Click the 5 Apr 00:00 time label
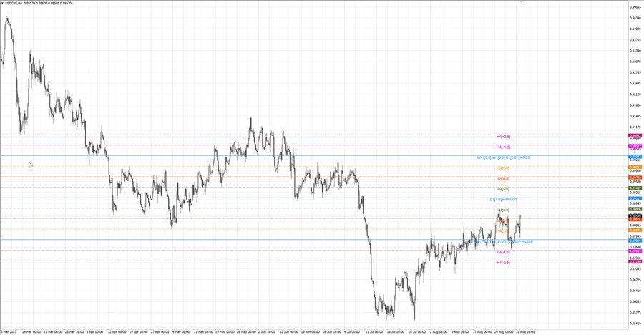644x335 pixels. point(95,331)
